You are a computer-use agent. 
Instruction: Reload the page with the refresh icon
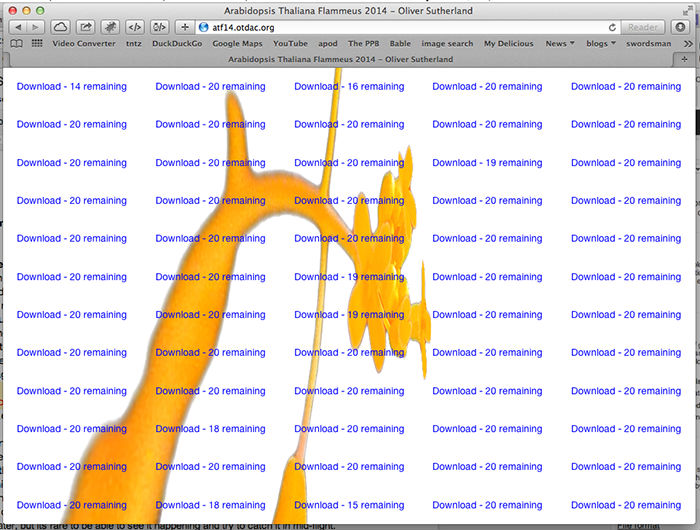click(x=611, y=27)
